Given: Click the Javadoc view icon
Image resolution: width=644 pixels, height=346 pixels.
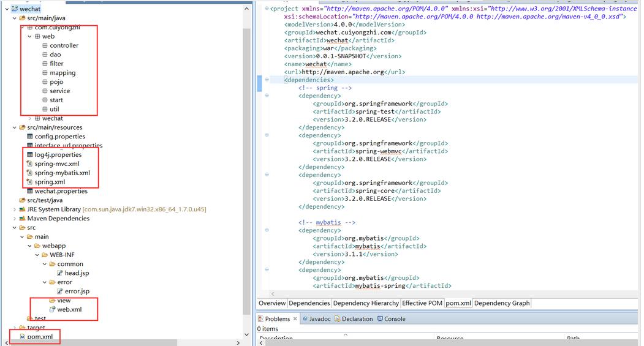Looking at the screenshot, I should tap(305, 319).
